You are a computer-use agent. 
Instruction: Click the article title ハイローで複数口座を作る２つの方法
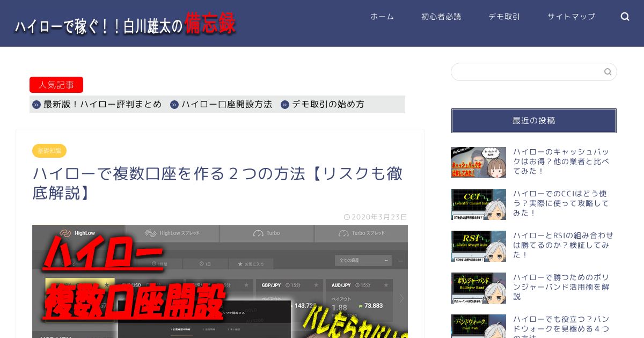tap(218, 183)
